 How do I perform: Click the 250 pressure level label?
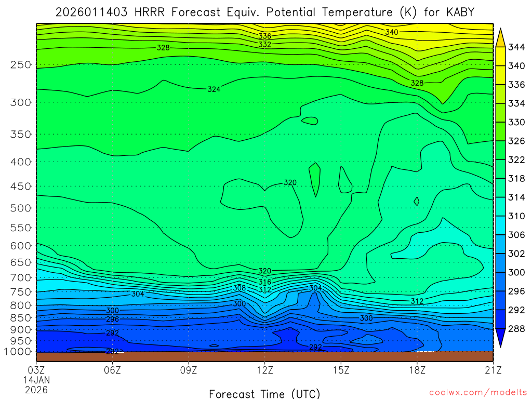tap(21, 65)
